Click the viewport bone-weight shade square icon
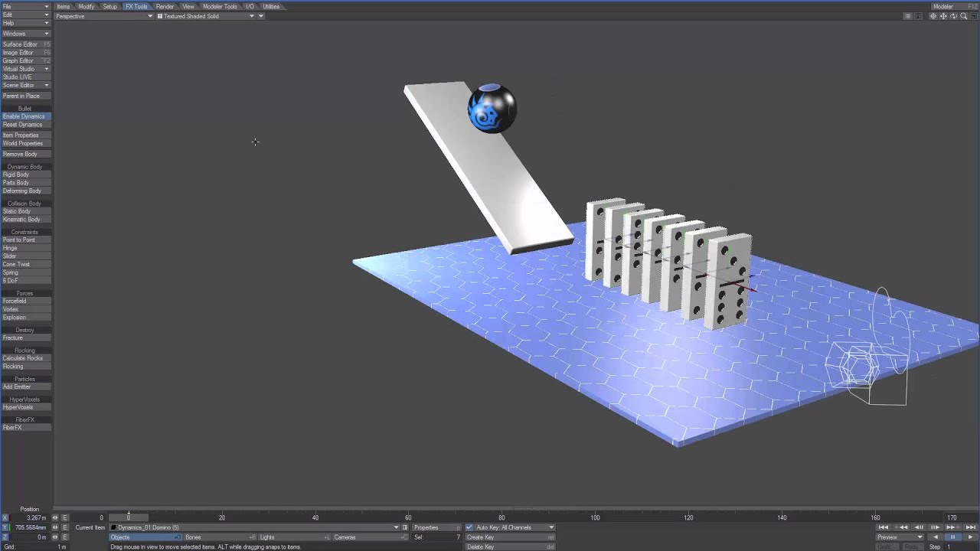 (x=908, y=16)
